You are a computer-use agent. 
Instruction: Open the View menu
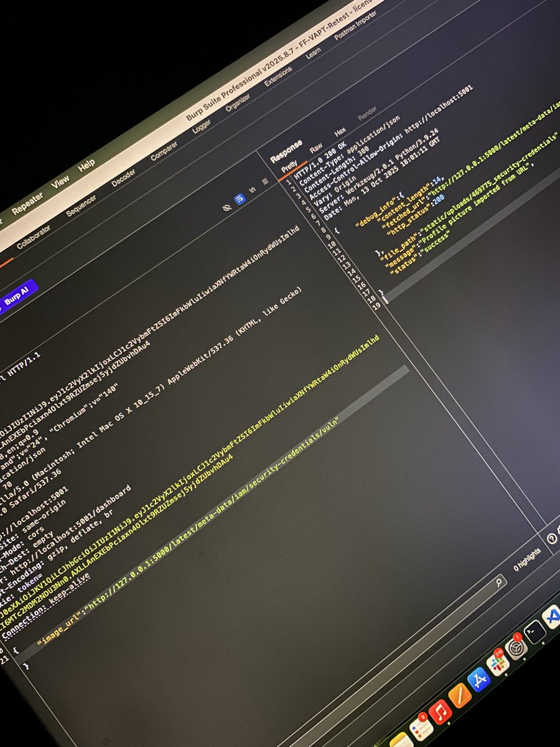tap(61, 182)
